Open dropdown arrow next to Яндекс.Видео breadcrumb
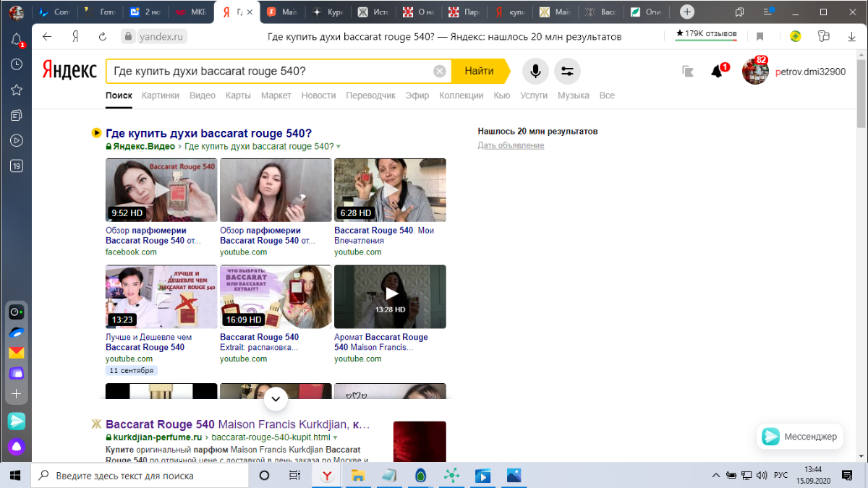The image size is (868, 488). tap(339, 147)
